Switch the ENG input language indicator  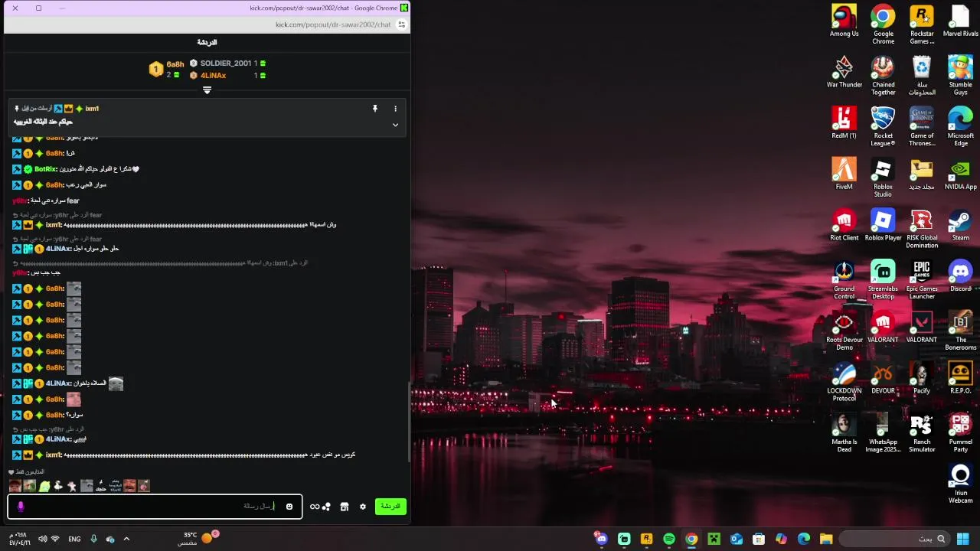point(74,539)
